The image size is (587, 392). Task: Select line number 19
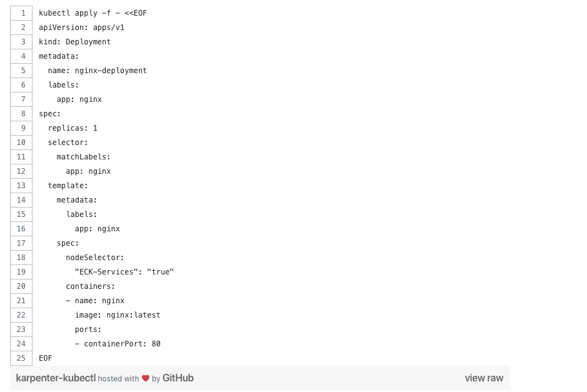[21, 272]
